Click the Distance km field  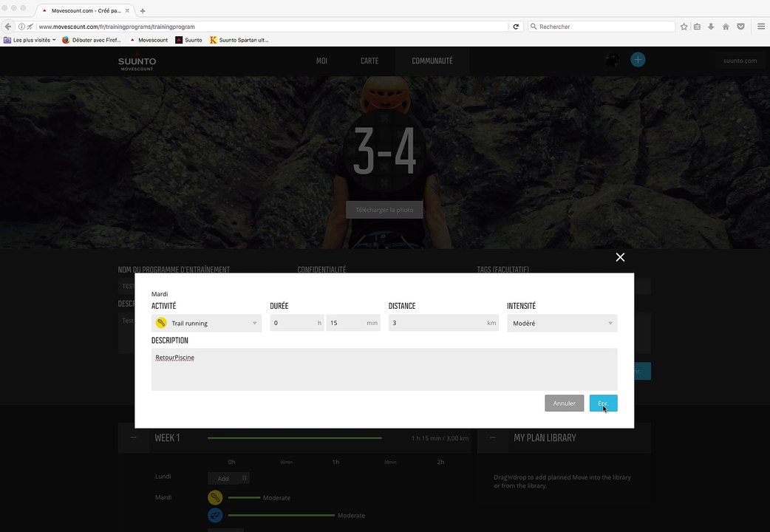click(443, 323)
